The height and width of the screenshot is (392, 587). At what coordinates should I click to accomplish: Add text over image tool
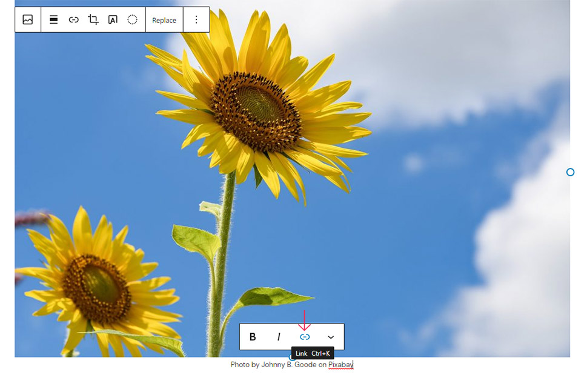coord(113,19)
